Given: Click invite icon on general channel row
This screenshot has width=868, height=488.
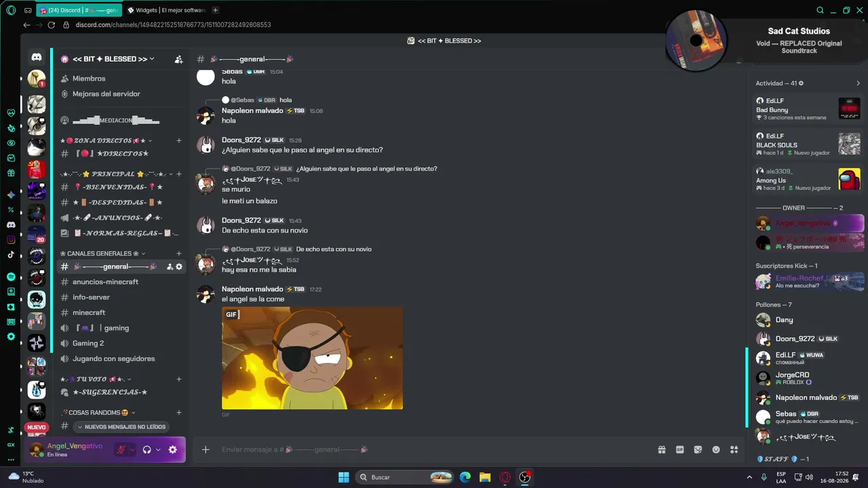Looking at the screenshot, I should click(170, 267).
